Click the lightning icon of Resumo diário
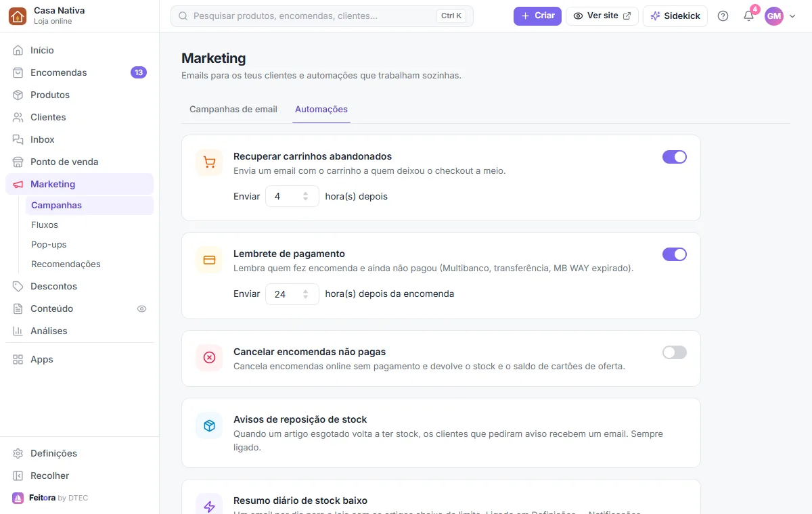The image size is (812, 514). point(209,505)
